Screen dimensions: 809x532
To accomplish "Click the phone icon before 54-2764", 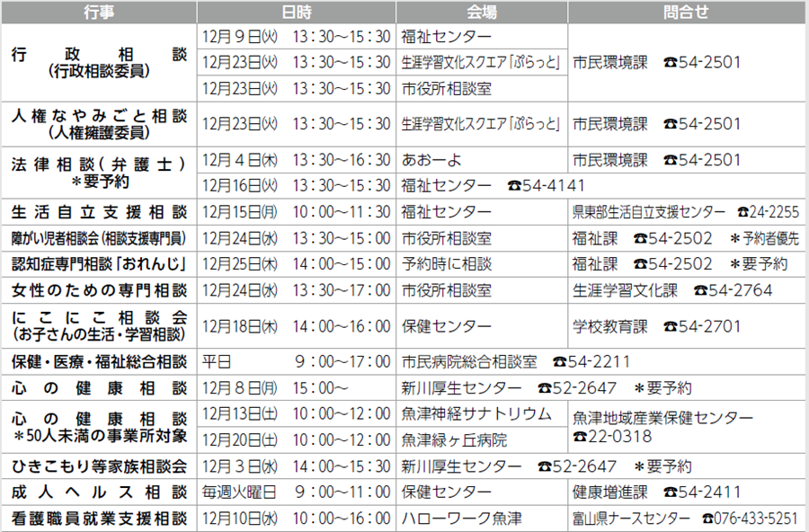I will coord(700,291).
